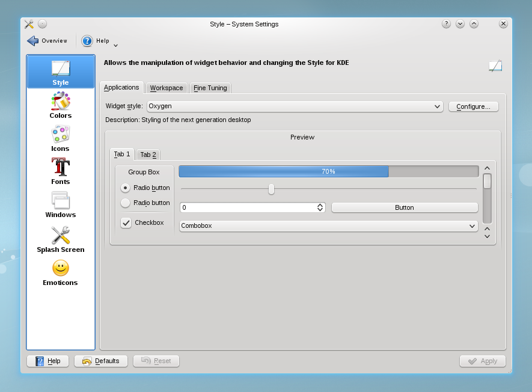Viewport: 532px width, 392px height.
Task: Select the second Radio button
Action: [126, 203]
